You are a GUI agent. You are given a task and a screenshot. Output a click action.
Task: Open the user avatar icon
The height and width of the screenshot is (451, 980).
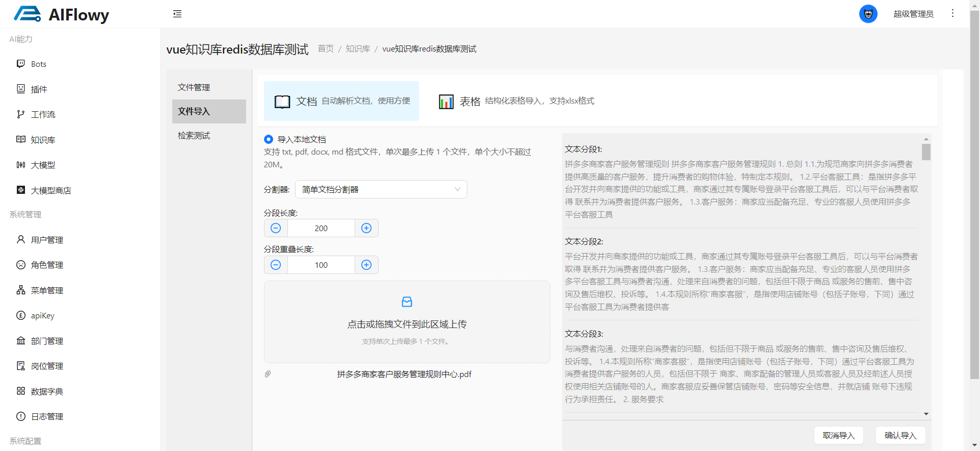[x=868, y=14]
